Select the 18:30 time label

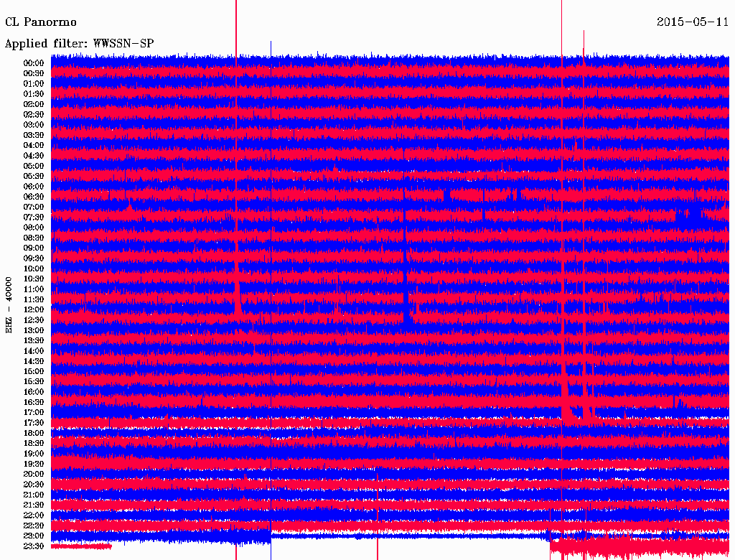34,443
